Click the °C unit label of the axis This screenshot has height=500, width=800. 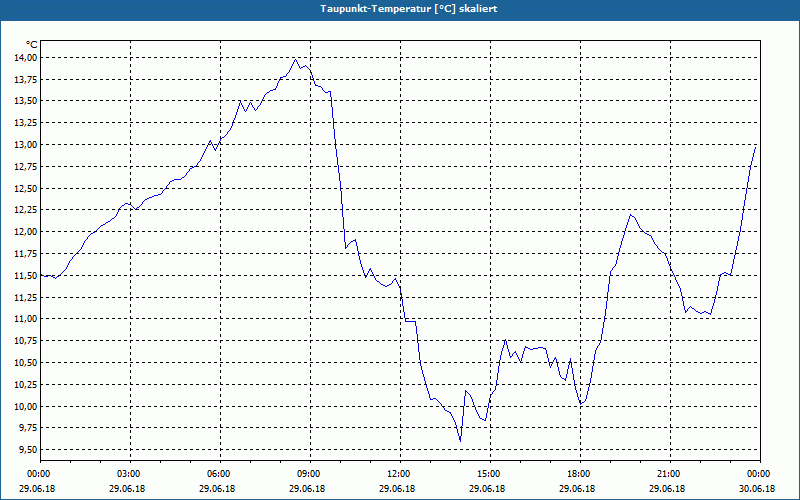point(32,45)
